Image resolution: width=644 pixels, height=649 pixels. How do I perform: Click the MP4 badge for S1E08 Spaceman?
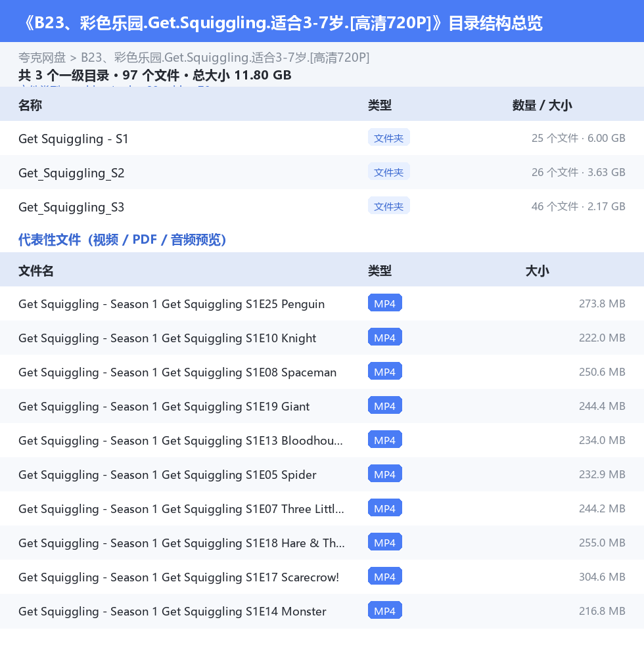(x=384, y=372)
